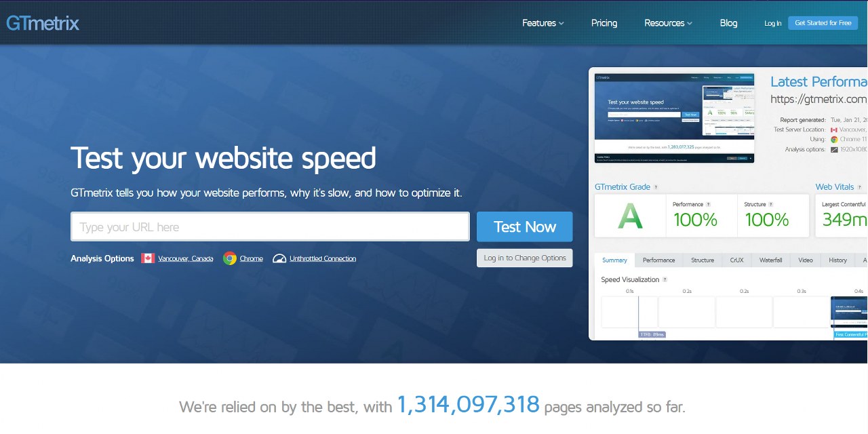This screenshot has width=868, height=434.
Task: Click the speed gauge icon beside Unthrottled Connection
Action: [x=279, y=258]
